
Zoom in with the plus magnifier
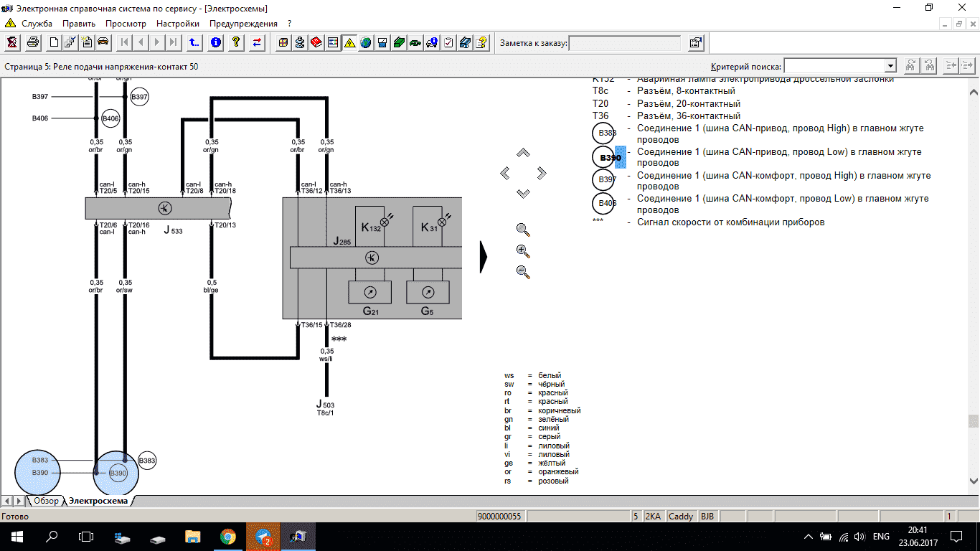point(523,251)
